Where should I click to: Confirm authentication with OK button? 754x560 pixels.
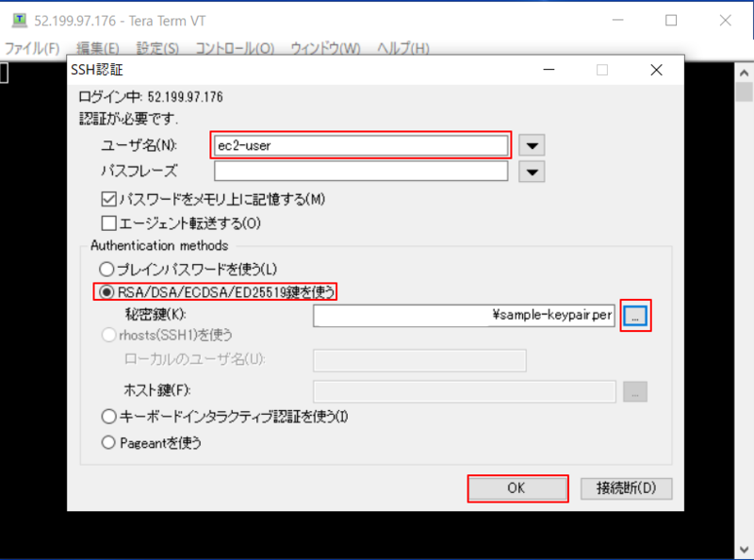pyautogui.click(x=517, y=488)
